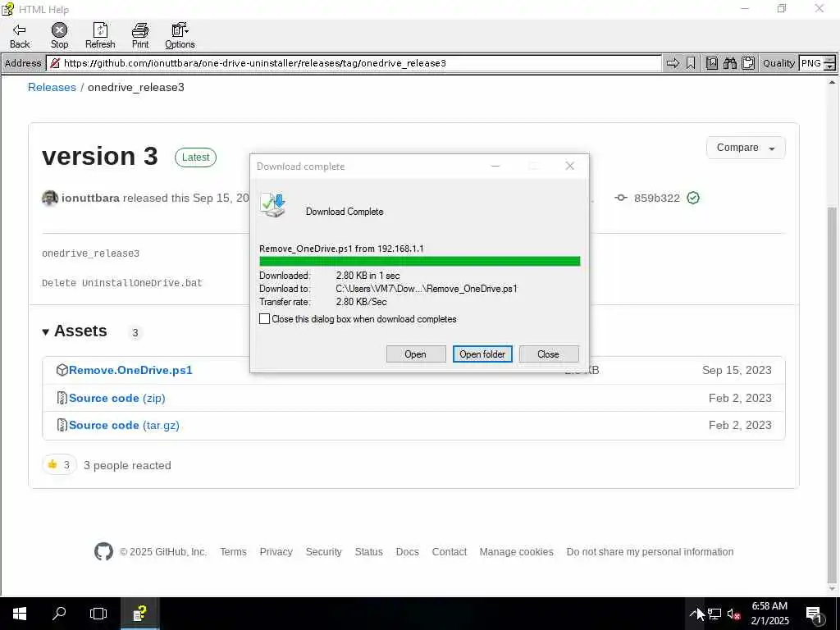Click the network tray icon
This screenshot has width=840, height=630.
point(714,614)
